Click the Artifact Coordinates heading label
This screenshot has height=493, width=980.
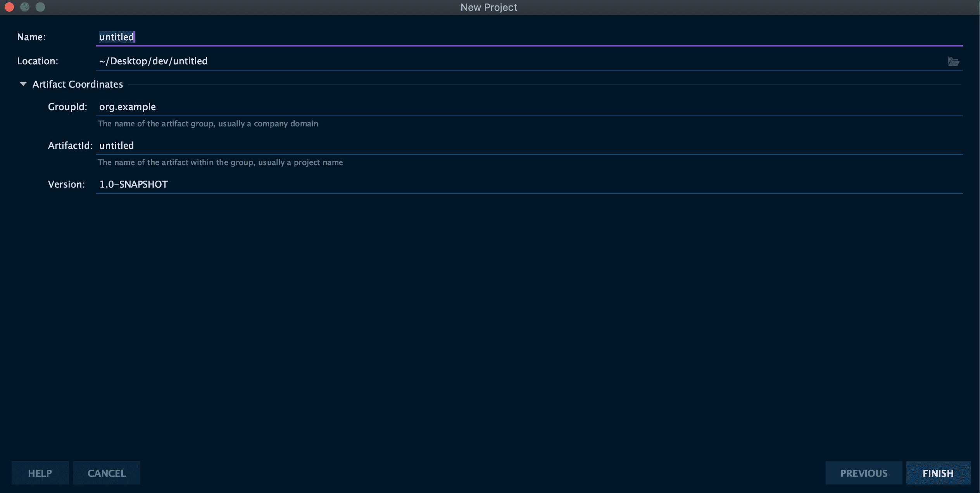pos(78,84)
